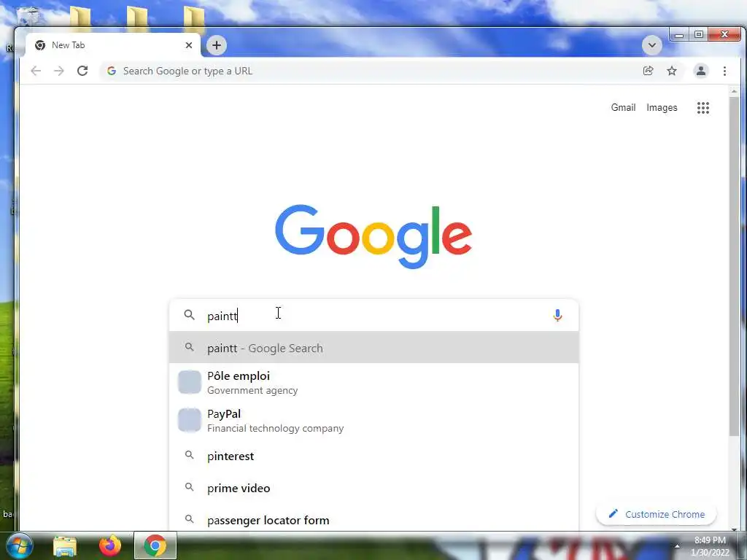Viewport: 747px width, 560px height.
Task: Click Google icon in address bar
Action: [112, 71]
